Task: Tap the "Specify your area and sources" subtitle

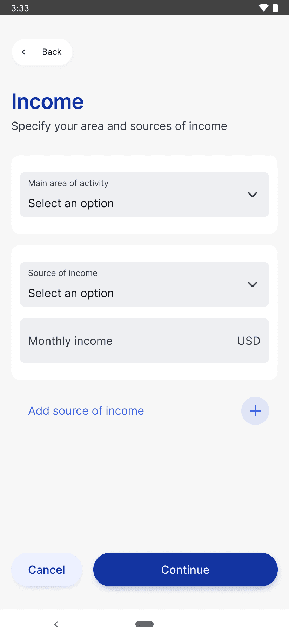Action: tap(119, 126)
